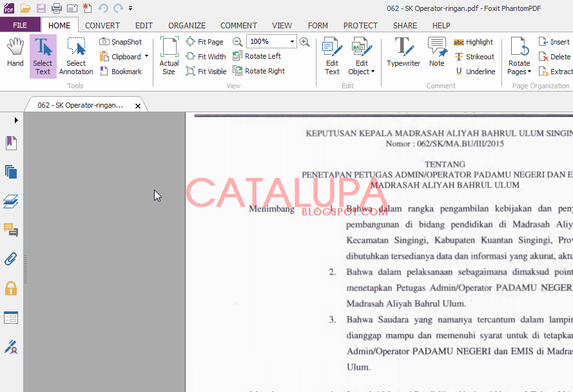Image resolution: width=573 pixels, height=392 pixels.
Task: Open the Security lock panel
Action: click(11, 288)
